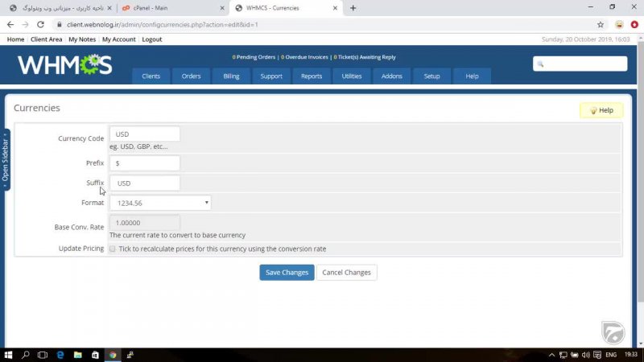Viewport: 644px width, 362px height.
Task: Switch to the first Persian-titled tab
Action: click(60, 8)
